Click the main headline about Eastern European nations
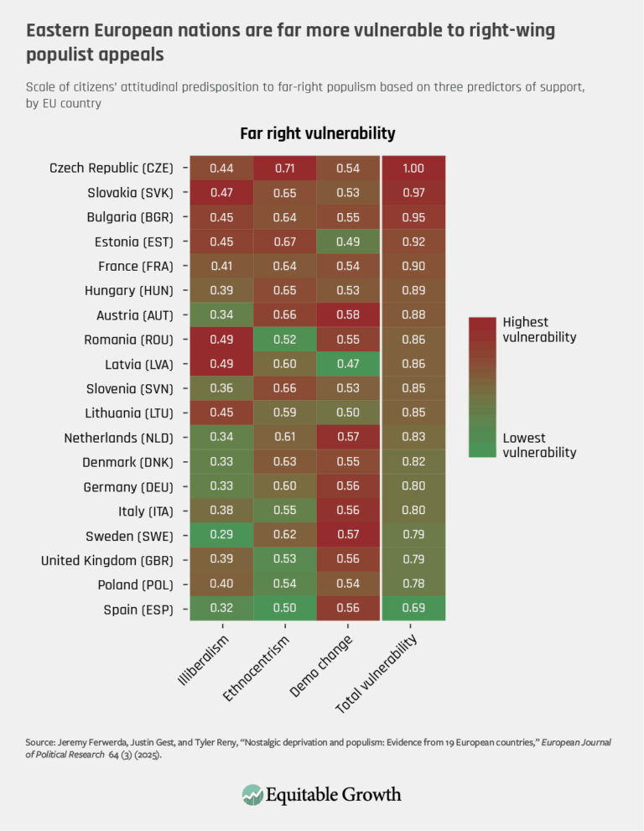Image resolution: width=644 pixels, height=831 pixels. 290,43
